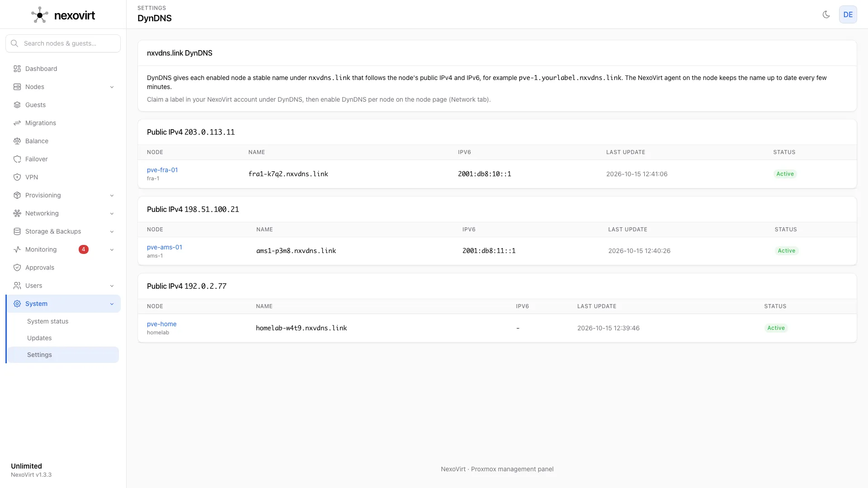868x488 pixels.
Task: Open the pve-fra-01 node link
Action: point(162,170)
